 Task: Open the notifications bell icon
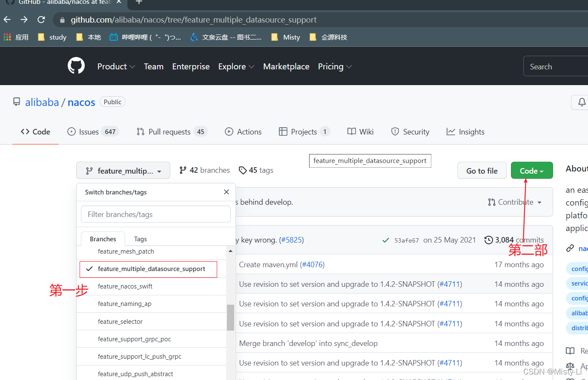(x=582, y=102)
